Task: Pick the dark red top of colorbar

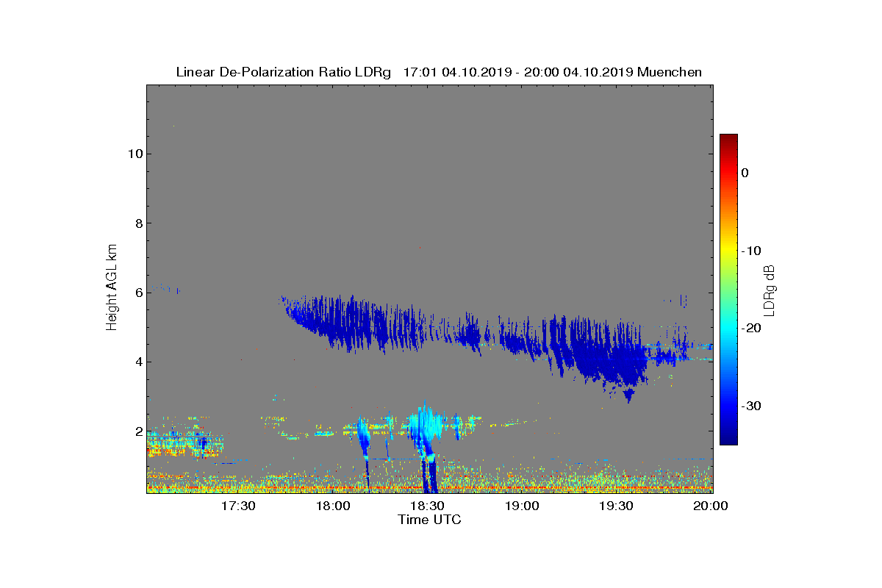Action: click(728, 138)
